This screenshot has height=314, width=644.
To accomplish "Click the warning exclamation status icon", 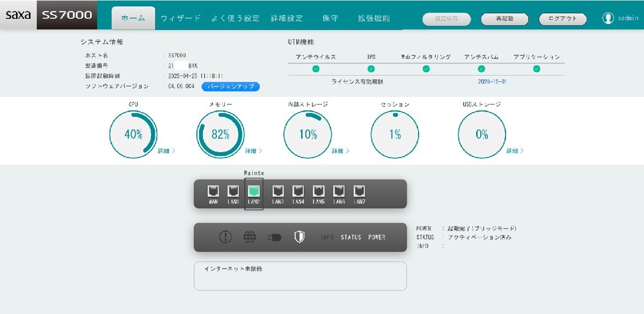I will pyautogui.click(x=224, y=236).
